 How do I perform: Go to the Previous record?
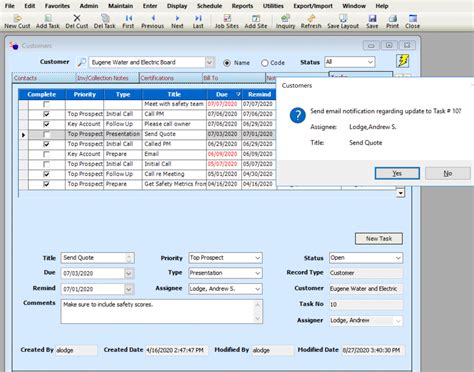click(153, 21)
